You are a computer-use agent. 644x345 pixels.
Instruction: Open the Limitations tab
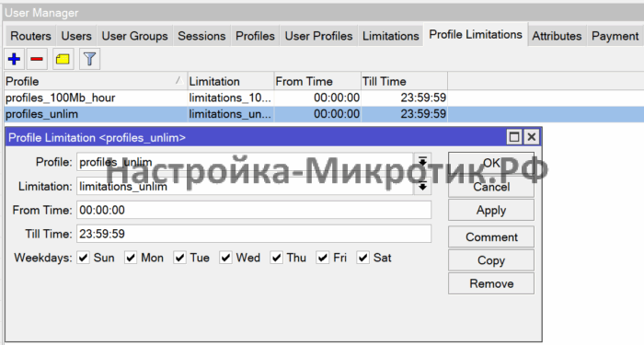click(391, 36)
